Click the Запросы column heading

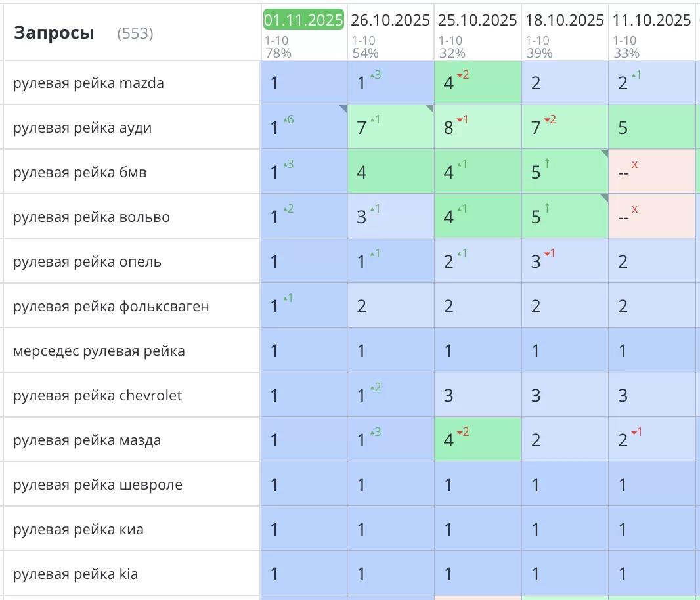[x=54, y=33]
